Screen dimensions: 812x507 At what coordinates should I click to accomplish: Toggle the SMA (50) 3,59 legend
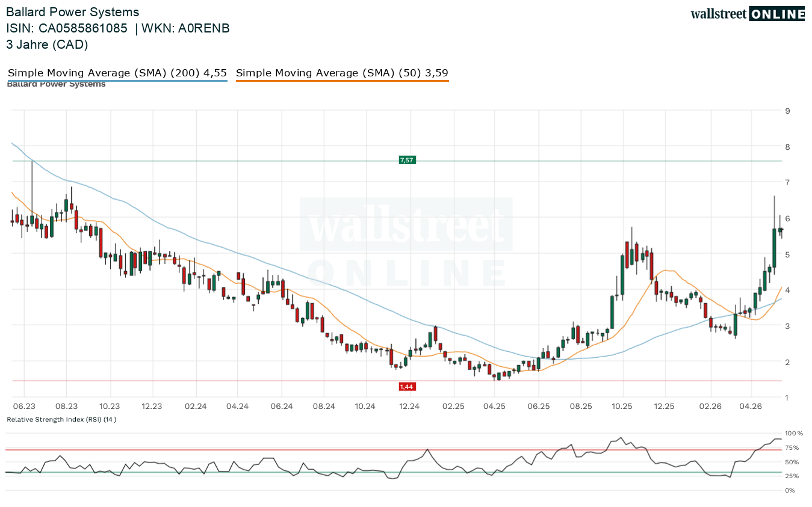coord(342,73)
